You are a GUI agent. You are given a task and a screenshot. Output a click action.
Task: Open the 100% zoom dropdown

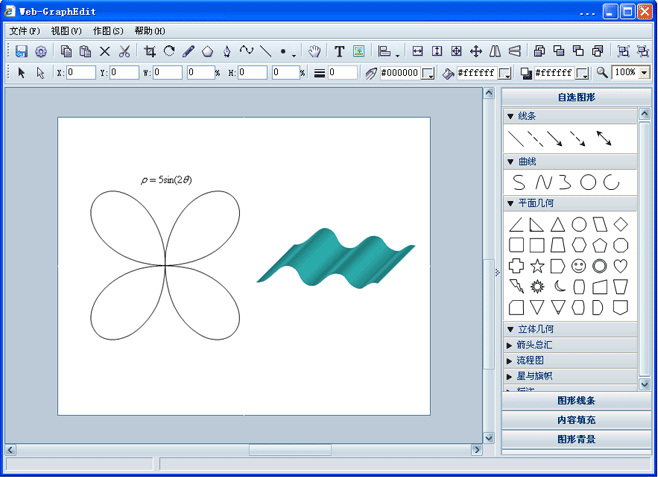point(644,73)
